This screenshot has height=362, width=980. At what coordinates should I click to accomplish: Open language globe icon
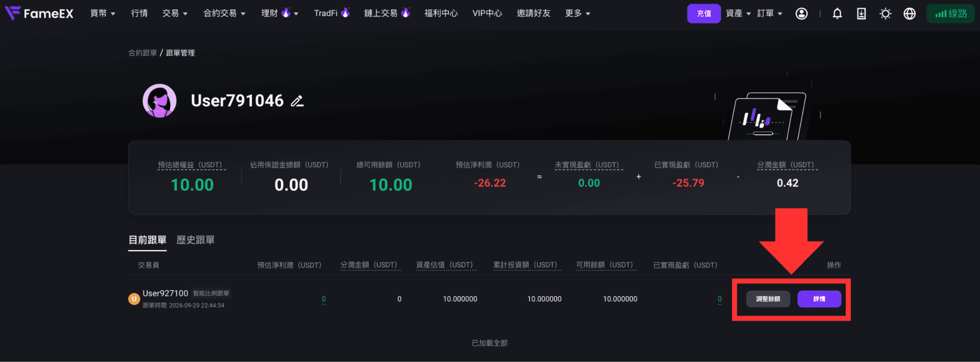pos(910,14)
